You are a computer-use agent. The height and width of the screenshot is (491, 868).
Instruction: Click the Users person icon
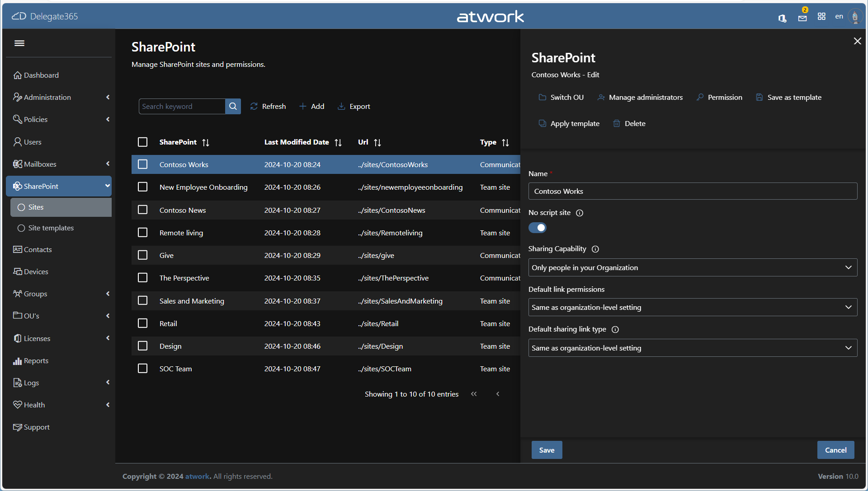coord(18,142)
